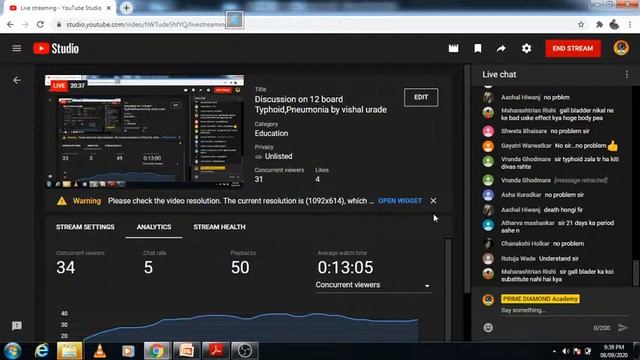Open the emoji picker in chat
640x360 pixels.
[488, 328]
